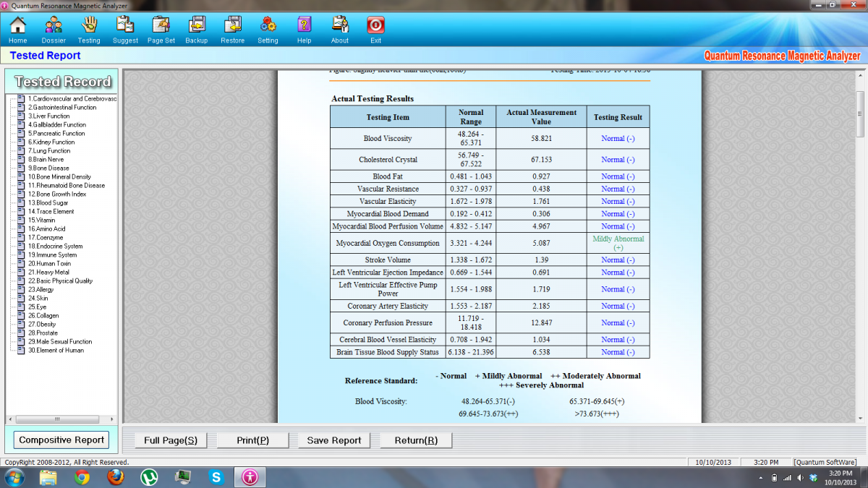Click [Quantum SoftWare] in the status bar
This screenshot has width=868, height=488.
(825, 462)
